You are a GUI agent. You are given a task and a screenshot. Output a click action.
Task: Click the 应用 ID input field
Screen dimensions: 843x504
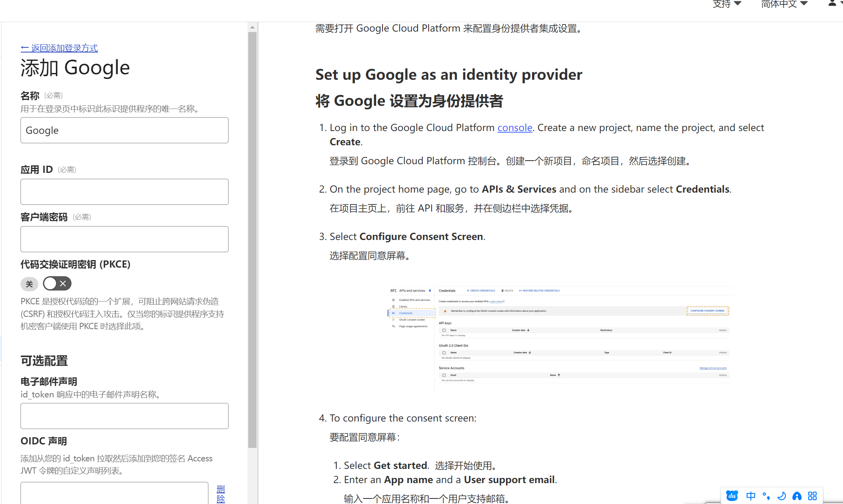click(x=124, y=192)
